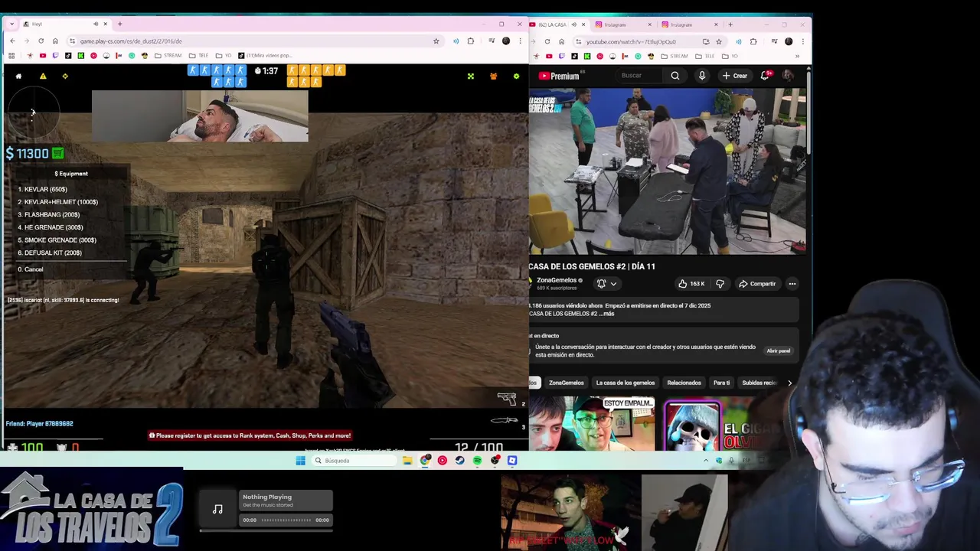This screenshot has width=980, height=551.
Task: Select DEFUSAL KIT (200$) option
Action: [x=50, y=253]
